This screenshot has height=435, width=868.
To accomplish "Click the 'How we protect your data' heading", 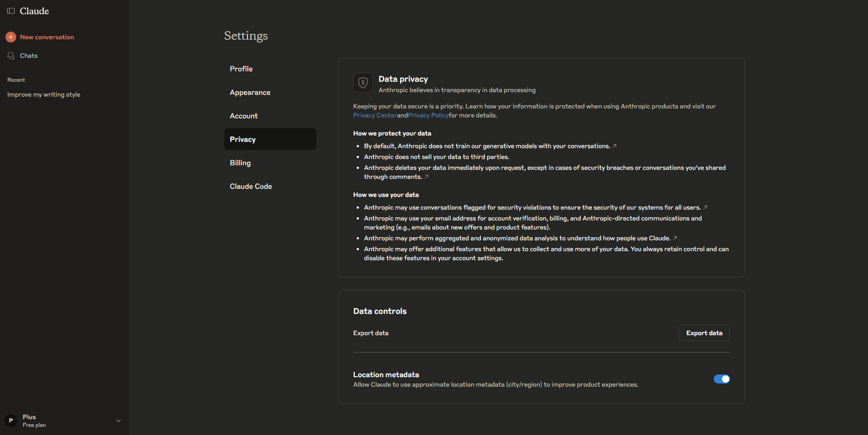I will (392, 133).
